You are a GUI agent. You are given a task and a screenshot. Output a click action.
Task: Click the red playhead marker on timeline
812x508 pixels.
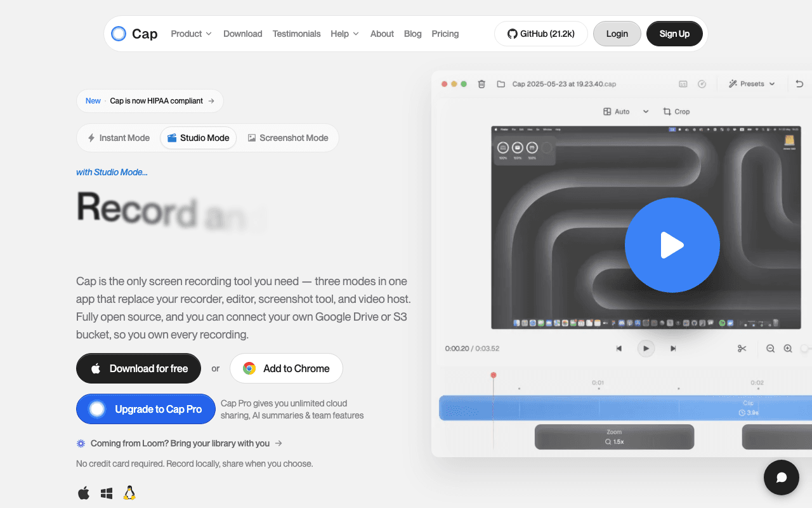[x=494, y=375]
